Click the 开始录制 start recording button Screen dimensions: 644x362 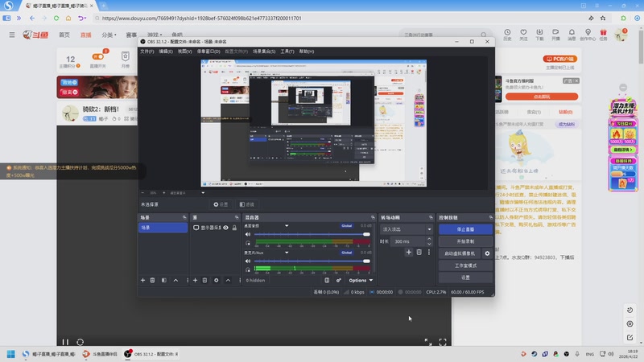tap(464, 241)
